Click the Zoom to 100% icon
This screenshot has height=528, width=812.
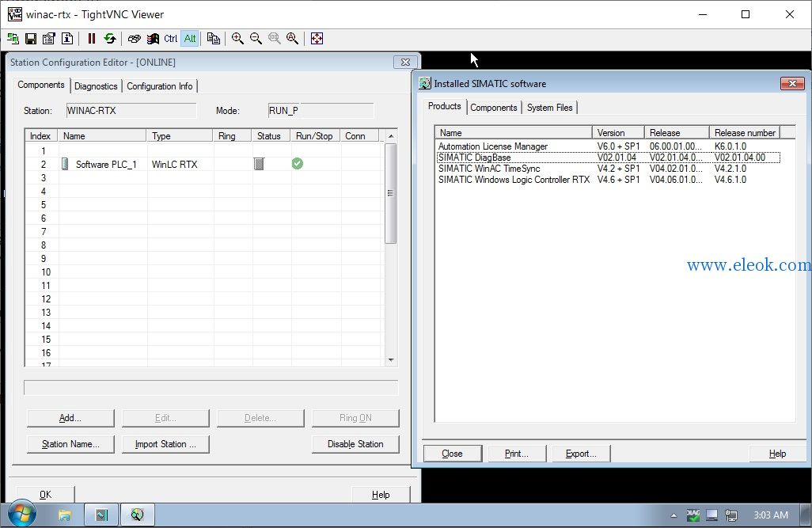tap(275, 38)
